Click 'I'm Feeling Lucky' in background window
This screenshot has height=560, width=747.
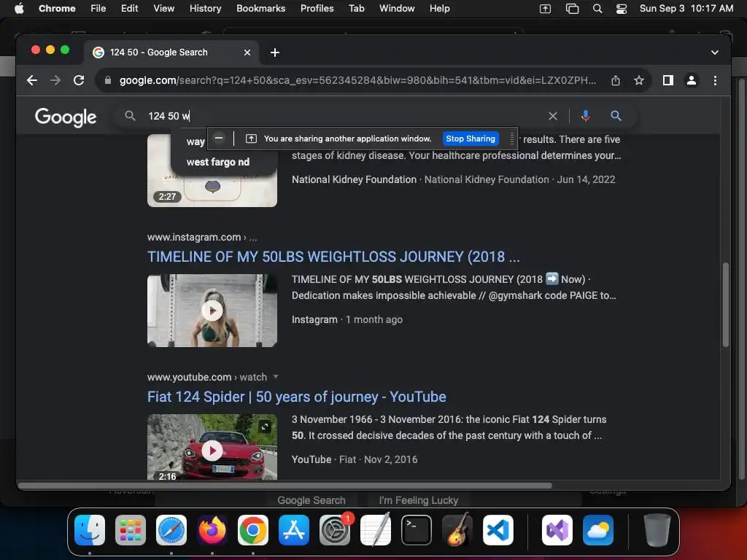tap(418, 500)
